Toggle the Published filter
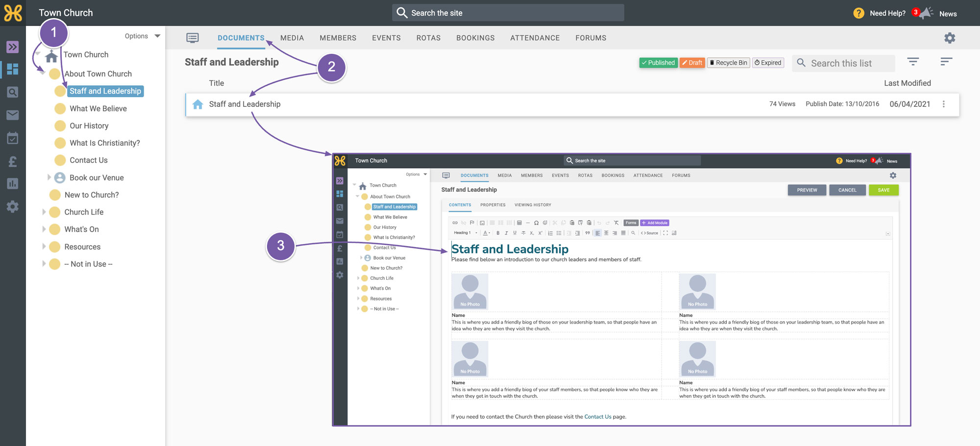The height and width of the screenshot is (446, 980). point(658,63)
